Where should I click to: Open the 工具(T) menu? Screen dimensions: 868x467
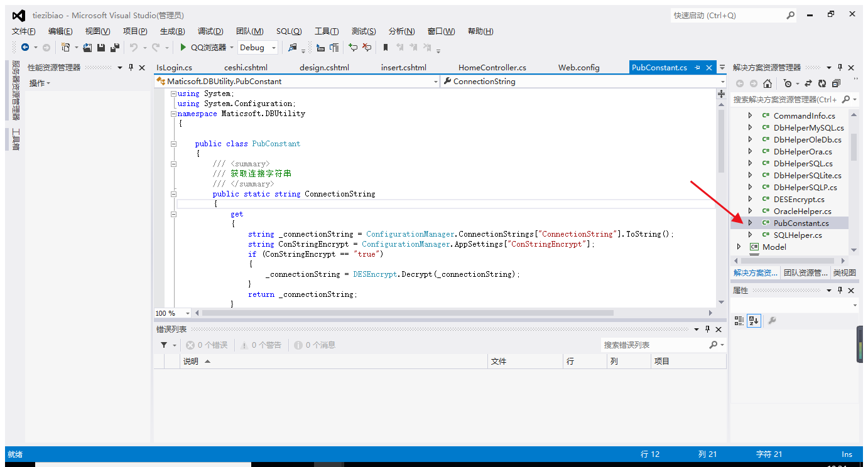pos(327,31)
